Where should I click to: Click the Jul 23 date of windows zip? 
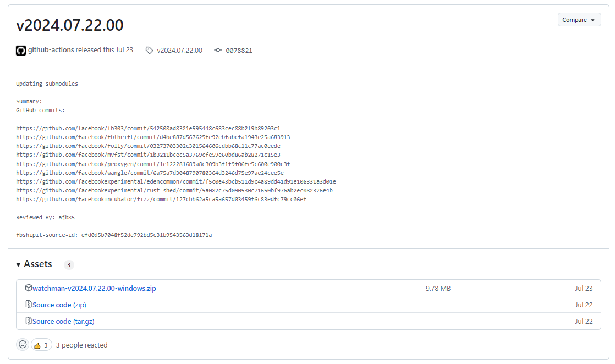coord(584,288)
